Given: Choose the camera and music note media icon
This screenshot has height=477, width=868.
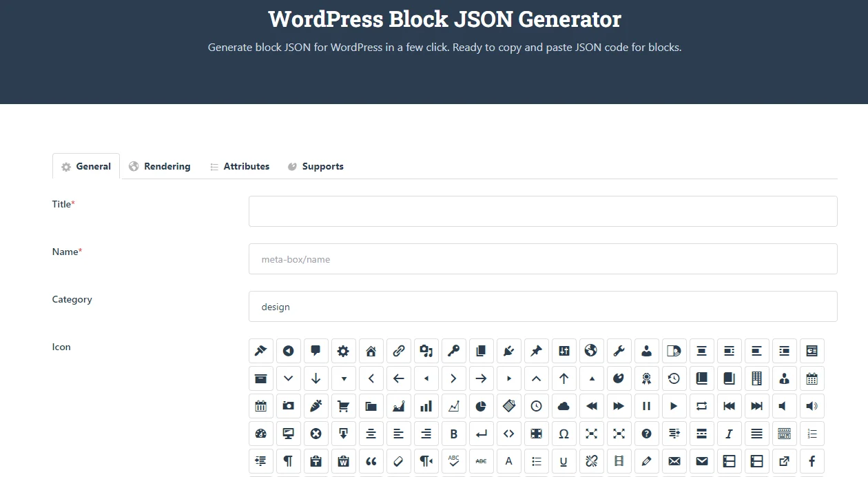Looking at the screenshot, I should point(426,351).
